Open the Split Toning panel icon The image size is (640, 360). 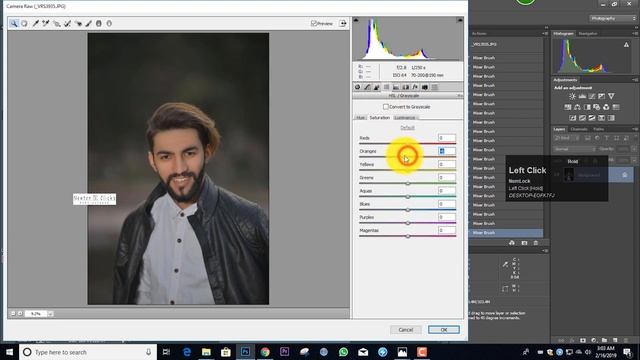(x=396, y=87)
